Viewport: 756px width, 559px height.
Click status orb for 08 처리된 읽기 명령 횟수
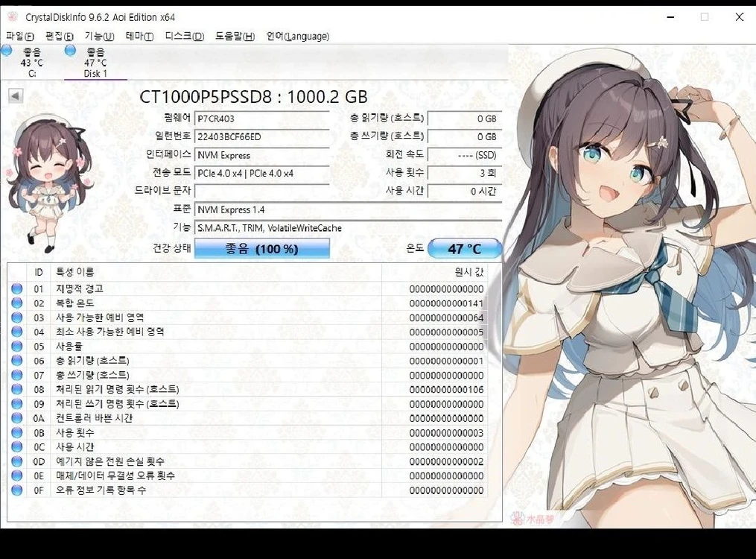tap(17, 389)
